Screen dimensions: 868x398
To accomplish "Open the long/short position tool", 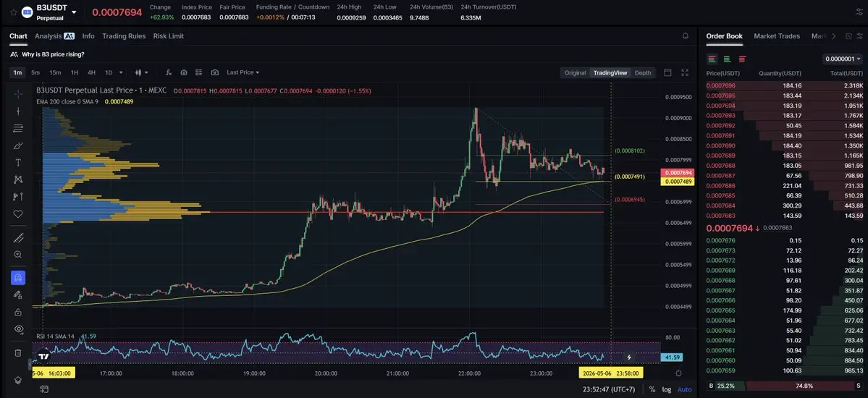I will (18, 197).
